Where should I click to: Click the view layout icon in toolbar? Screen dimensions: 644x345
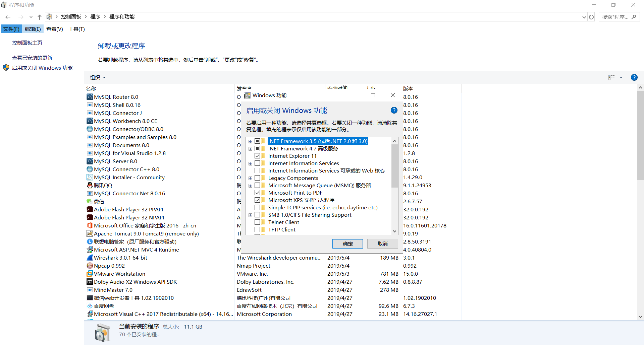[611, 77]
